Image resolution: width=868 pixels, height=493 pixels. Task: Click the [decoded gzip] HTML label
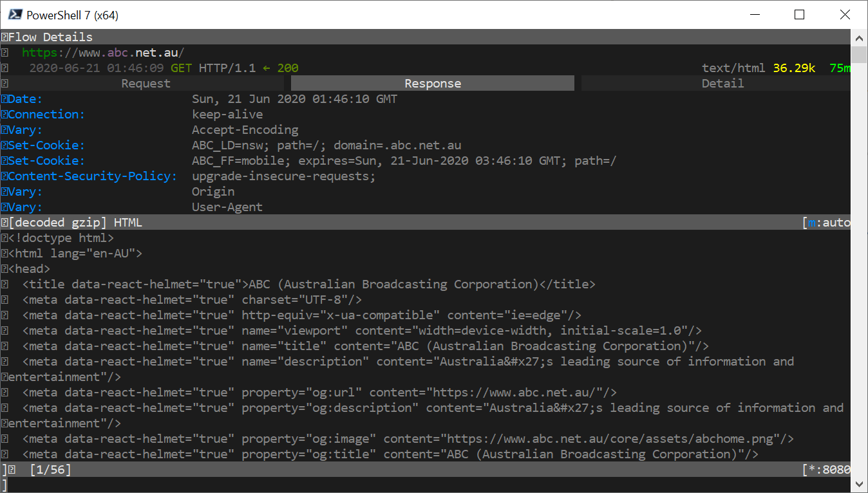tap(75, 223)
